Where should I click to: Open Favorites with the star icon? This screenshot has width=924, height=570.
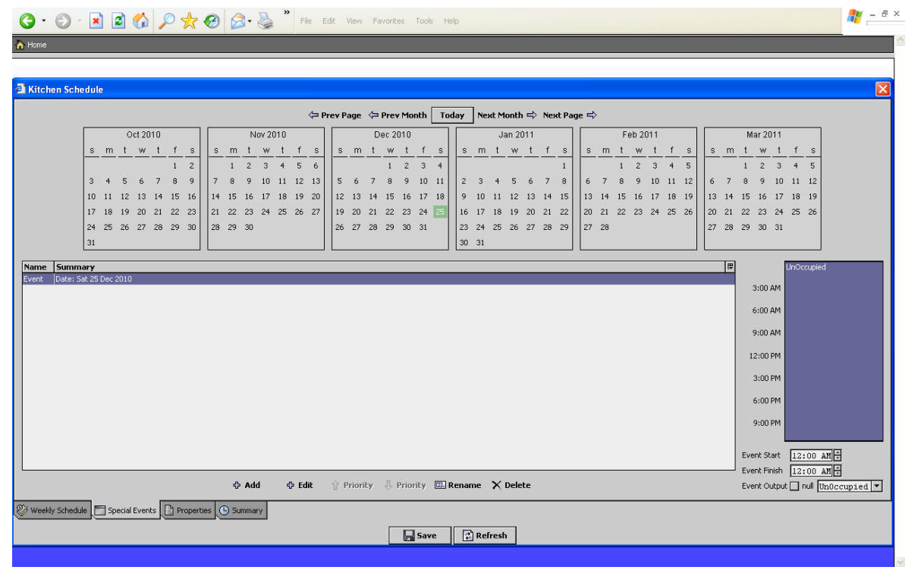[x=188, y=21]
